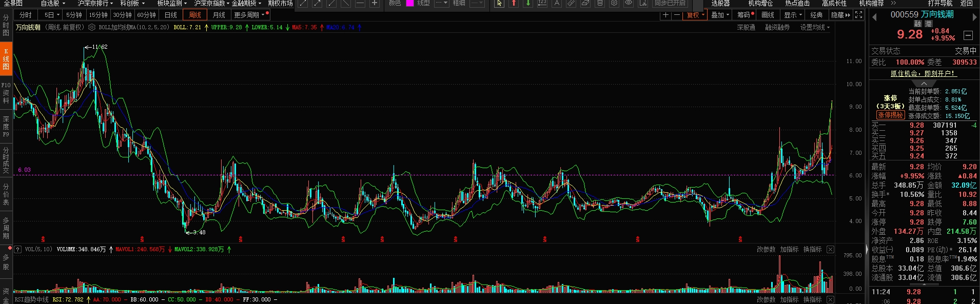Open 板块监测 menu
Screen dimensions: 980x304
coord(172,3)
